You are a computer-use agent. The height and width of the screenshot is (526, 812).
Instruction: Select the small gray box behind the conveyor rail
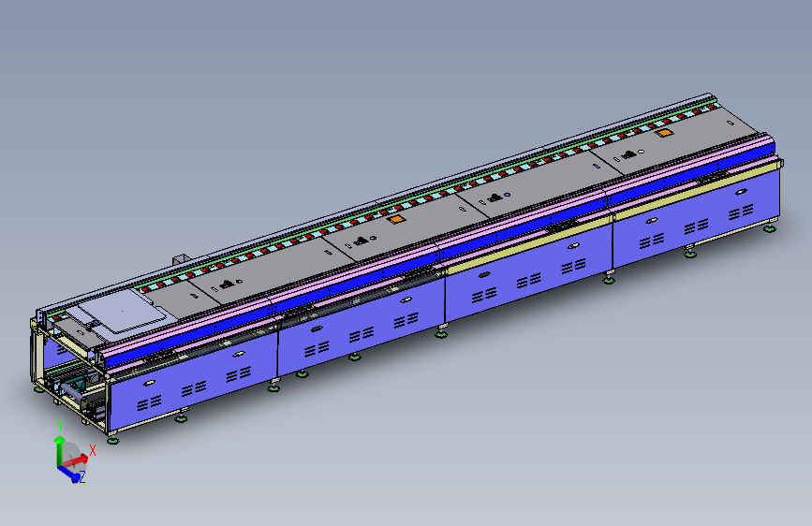182,259
